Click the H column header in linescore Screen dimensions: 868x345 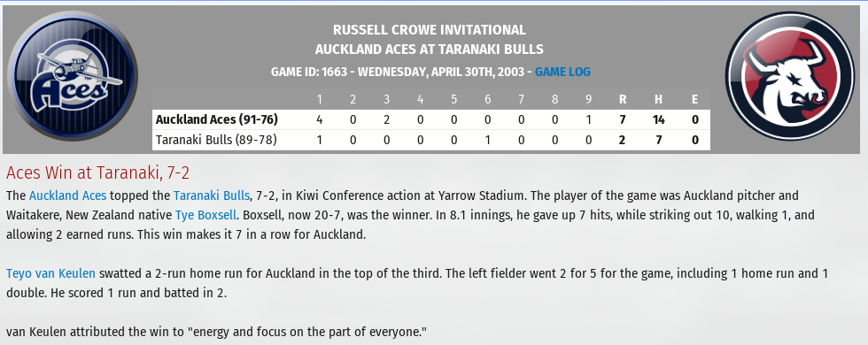click(658, 99)
